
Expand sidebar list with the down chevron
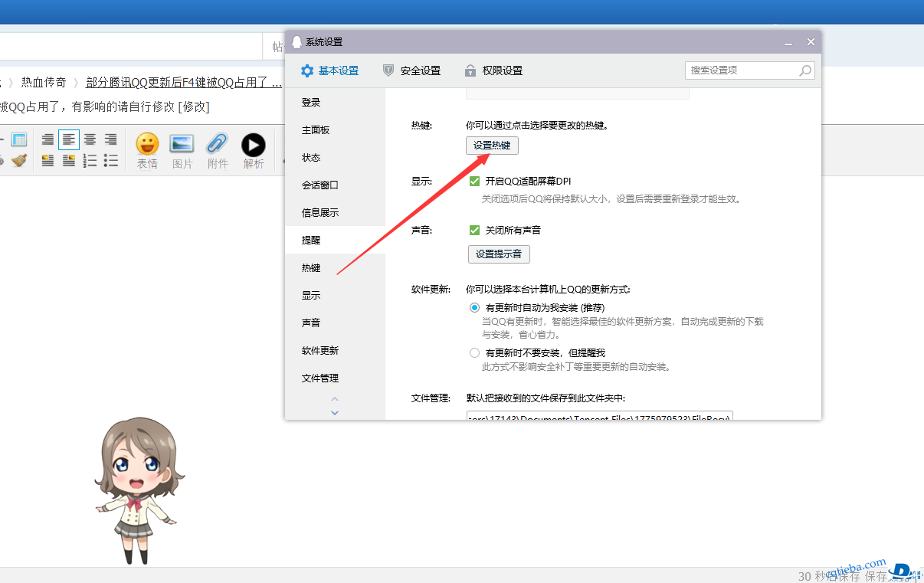point(335,413)
